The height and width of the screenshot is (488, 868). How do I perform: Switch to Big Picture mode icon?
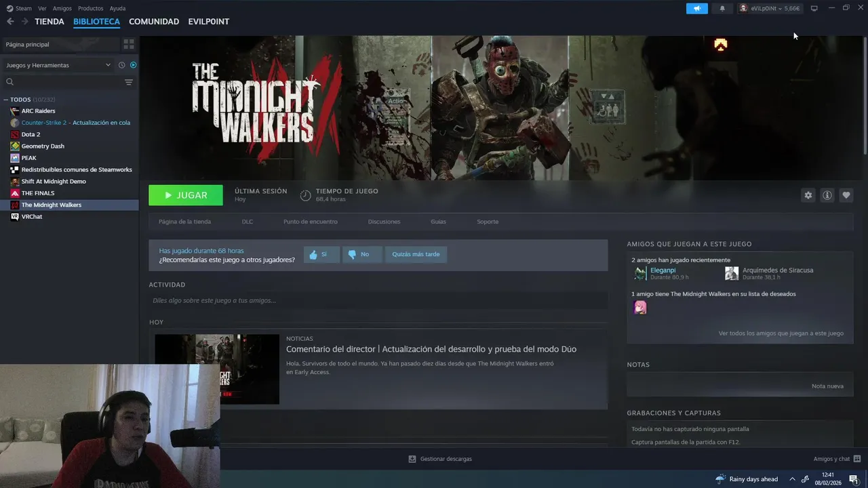pos(814,8)
